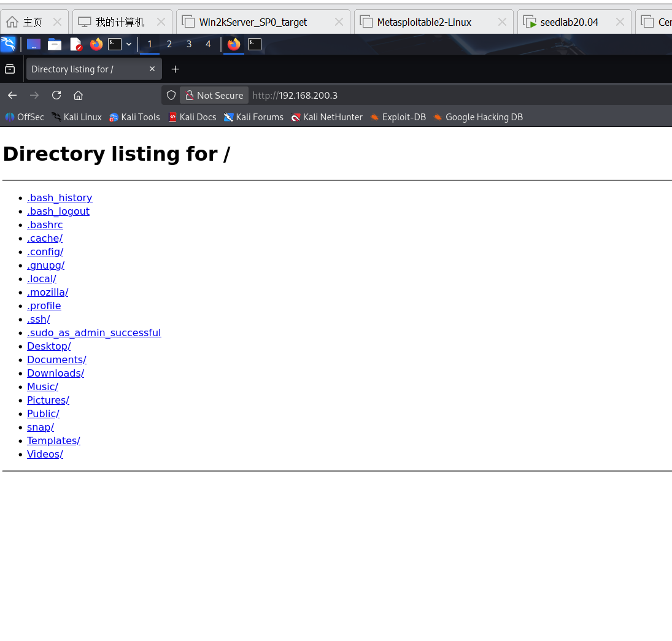Switch to workspace 2

point(169,44)
